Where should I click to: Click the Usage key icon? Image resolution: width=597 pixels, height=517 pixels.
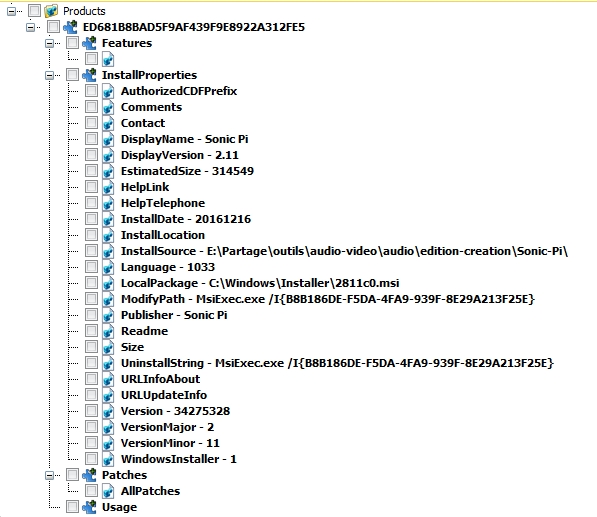[x=89, y=507]
